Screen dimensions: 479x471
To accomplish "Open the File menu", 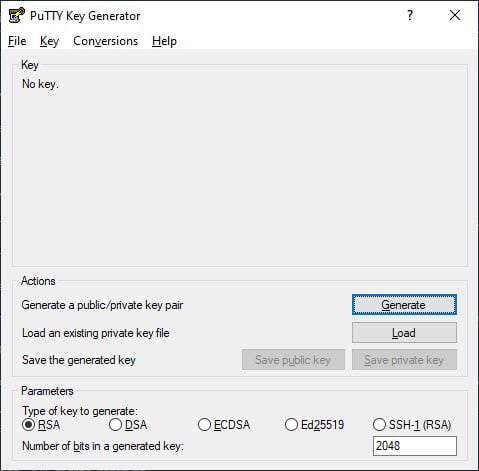I will pyautogui.click(x=17, y=41).
